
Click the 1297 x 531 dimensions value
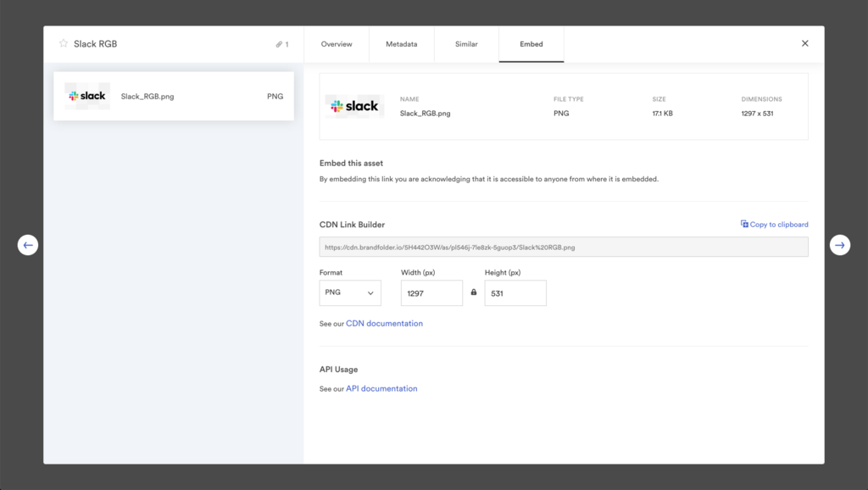point(757,114)
